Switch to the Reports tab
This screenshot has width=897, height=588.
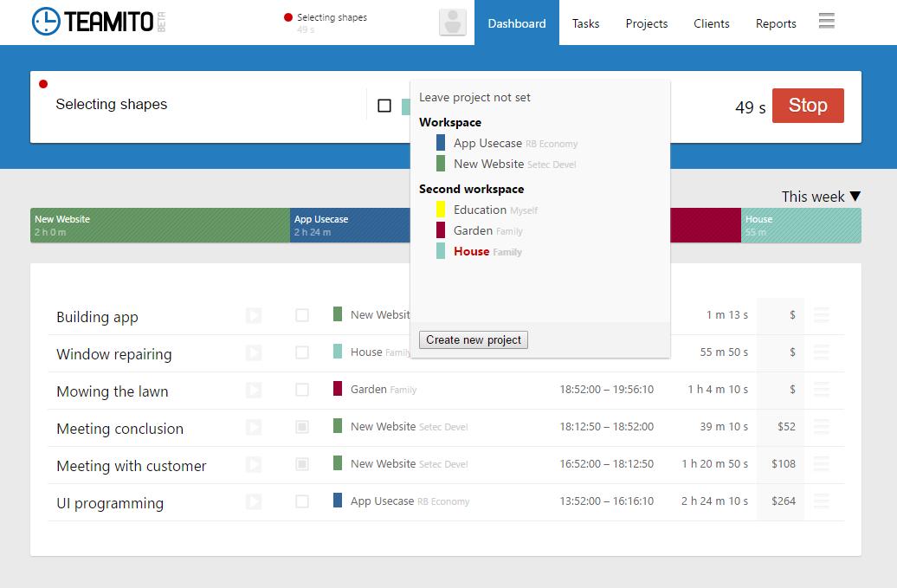point(775,23)
